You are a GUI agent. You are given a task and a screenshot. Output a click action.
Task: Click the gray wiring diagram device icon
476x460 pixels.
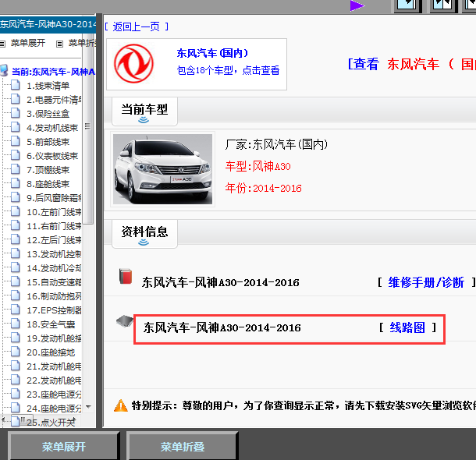pyautogui.click(x=125, y=320)
